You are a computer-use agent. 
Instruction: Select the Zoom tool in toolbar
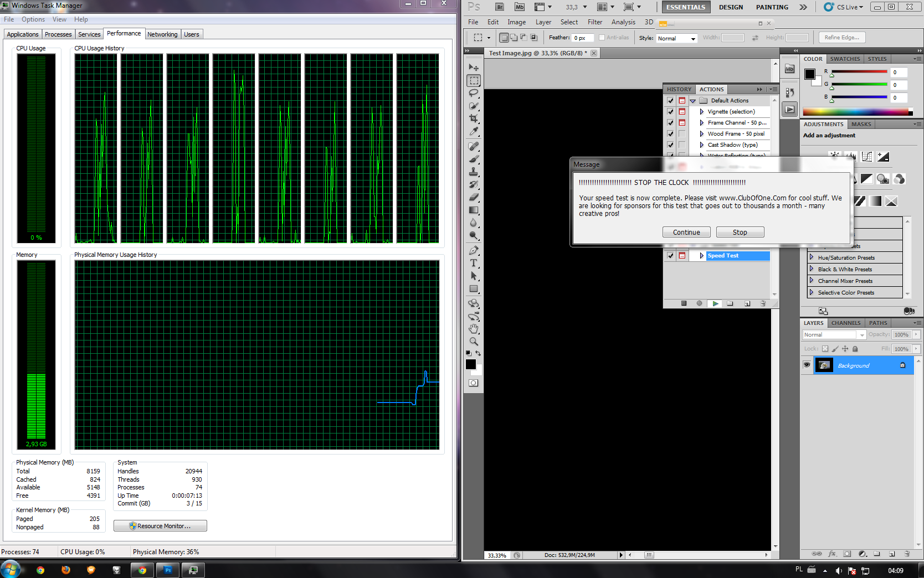474,342
